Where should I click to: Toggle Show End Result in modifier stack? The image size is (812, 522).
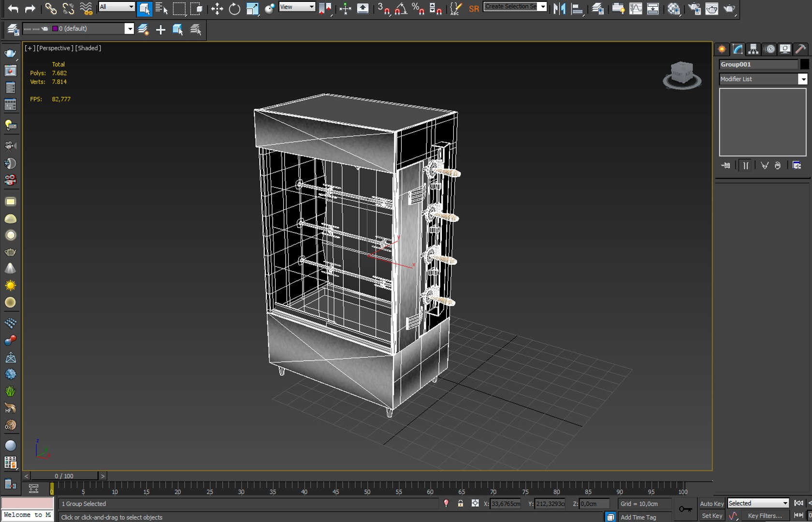pyautogui.click(x=746, y=165)
